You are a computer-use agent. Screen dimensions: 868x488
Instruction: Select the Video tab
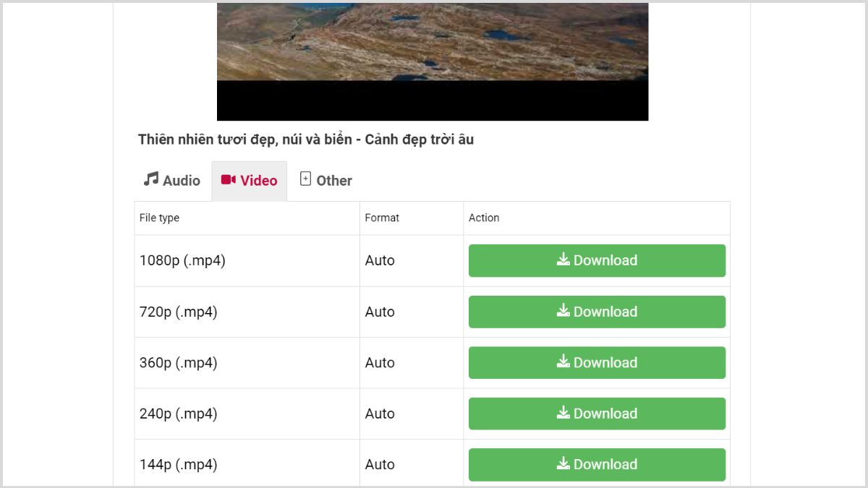tap(249, 180)
